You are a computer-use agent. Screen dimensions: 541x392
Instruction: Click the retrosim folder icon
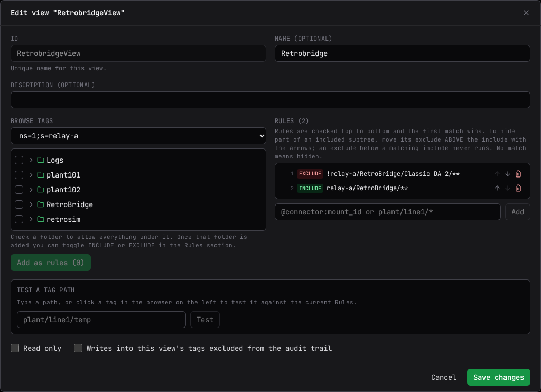coord(40,219)
